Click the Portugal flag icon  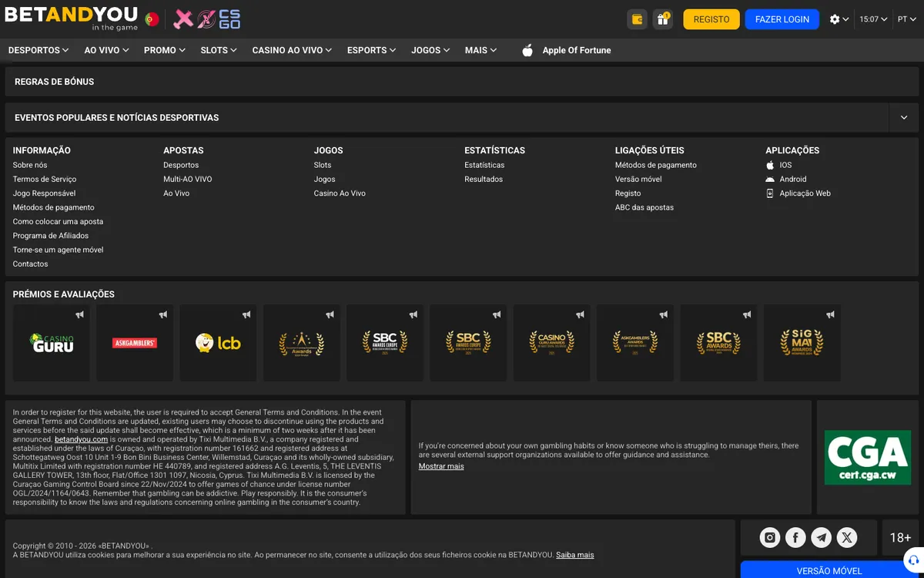pyautogui.click(x=152, y=19)
